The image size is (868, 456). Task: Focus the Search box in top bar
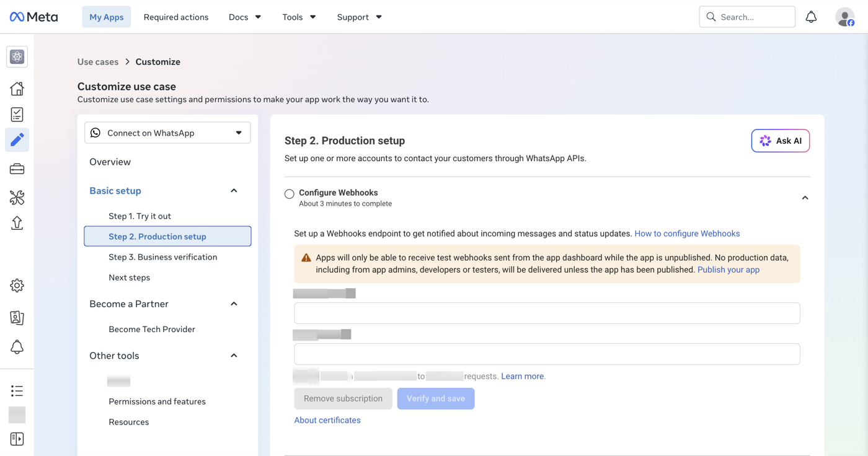(747, 17)
